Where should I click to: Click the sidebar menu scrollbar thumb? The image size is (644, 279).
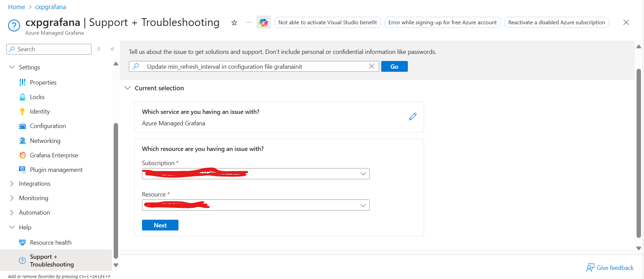[x=116, y=191]
